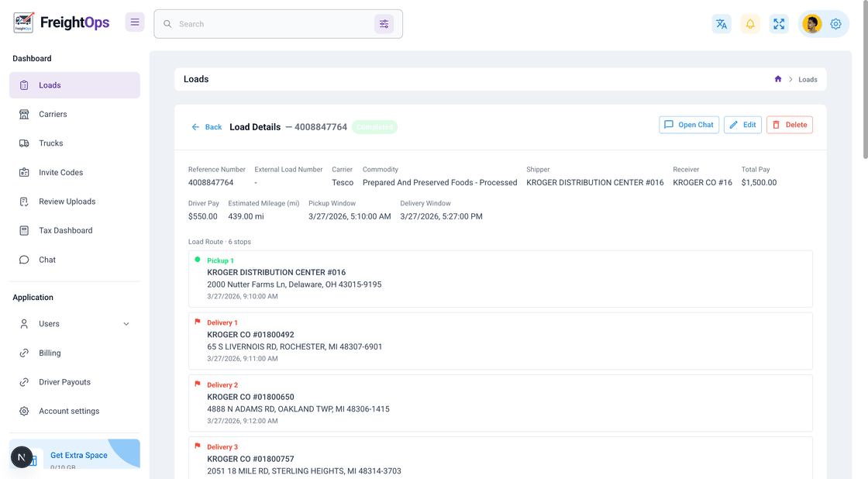868x479 pixels.
Task: Click the Trucks sidebar icon
Action: click(x=24, y=143)
